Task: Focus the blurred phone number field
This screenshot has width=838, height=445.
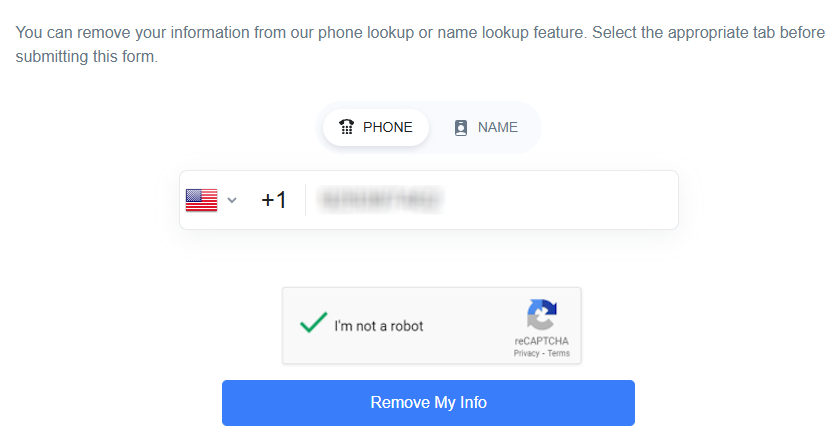Action: click(380, 200)
